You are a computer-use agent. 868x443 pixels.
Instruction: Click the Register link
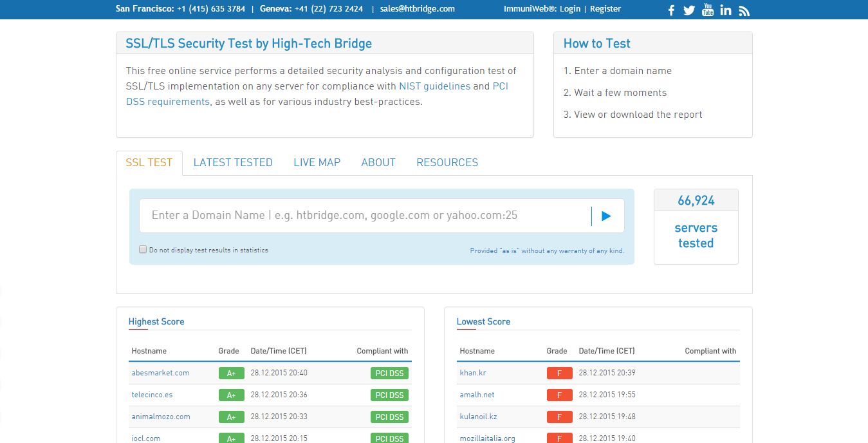pos(605,9)
